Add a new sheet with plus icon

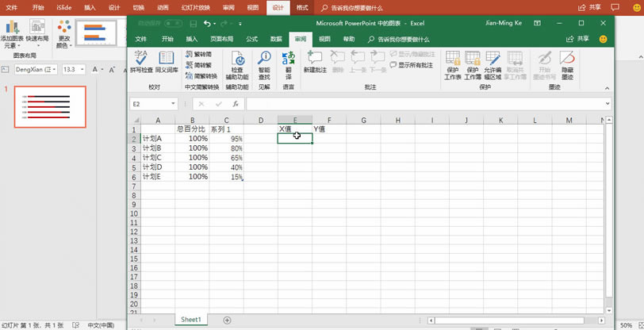227,320
